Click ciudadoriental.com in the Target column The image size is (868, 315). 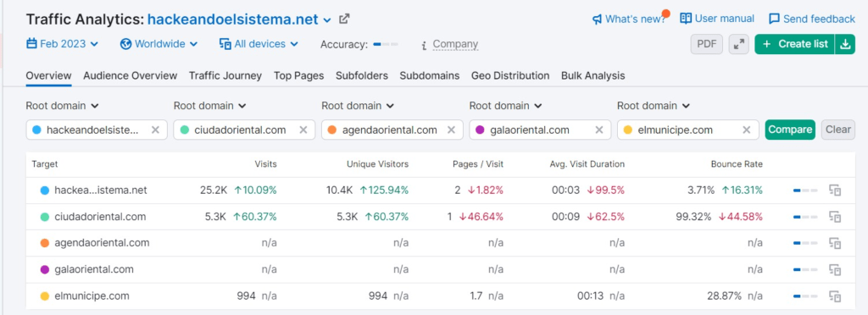click(100, 217)
